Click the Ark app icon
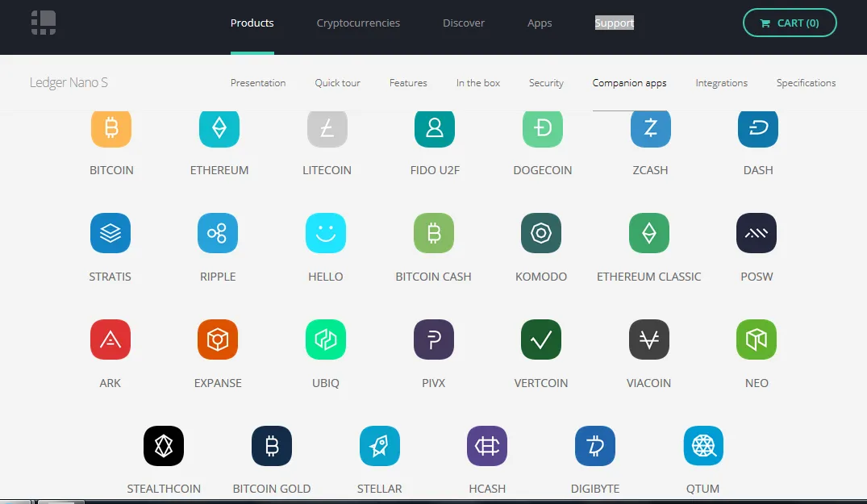This screenshot has height=504, width=867. [x=110, y=339]
